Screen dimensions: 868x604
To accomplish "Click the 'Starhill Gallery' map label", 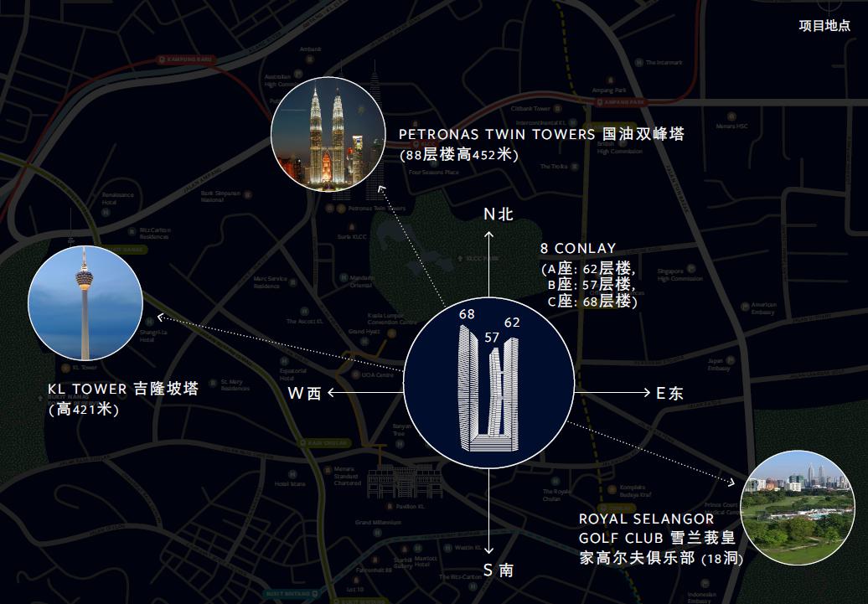I will click(402, 562).
